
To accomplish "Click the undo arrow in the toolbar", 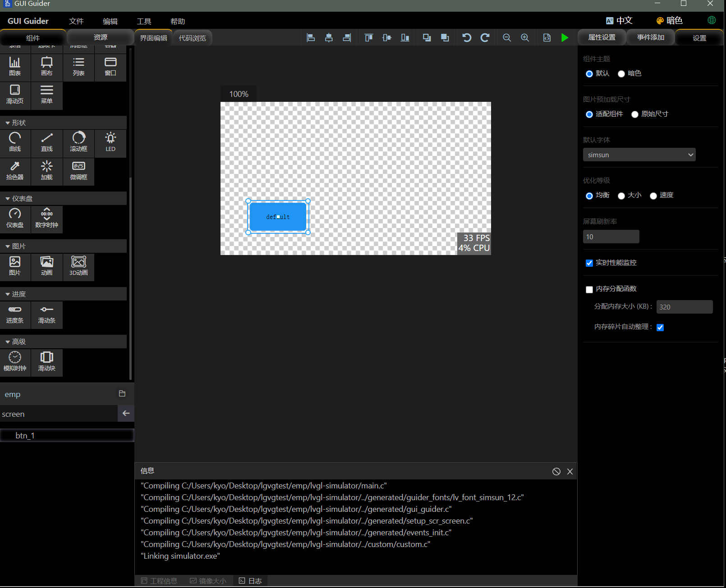I will [467, 37].
